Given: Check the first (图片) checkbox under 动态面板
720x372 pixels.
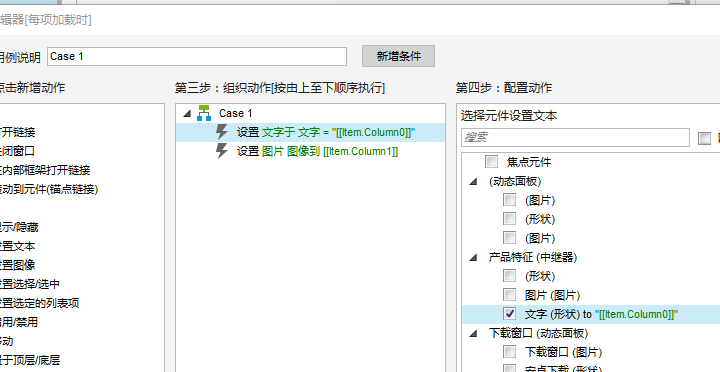Looking at the screenshot, I should pos(509,200).
